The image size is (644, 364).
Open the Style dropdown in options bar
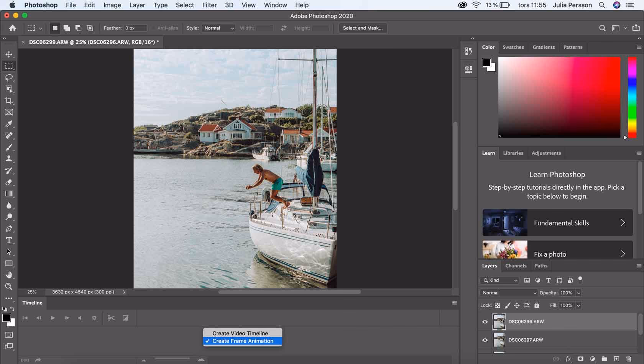pos(218,28)
